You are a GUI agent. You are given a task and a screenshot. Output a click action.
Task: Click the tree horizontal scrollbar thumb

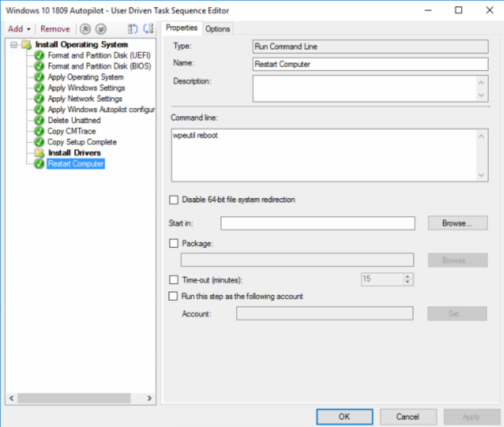74,398
